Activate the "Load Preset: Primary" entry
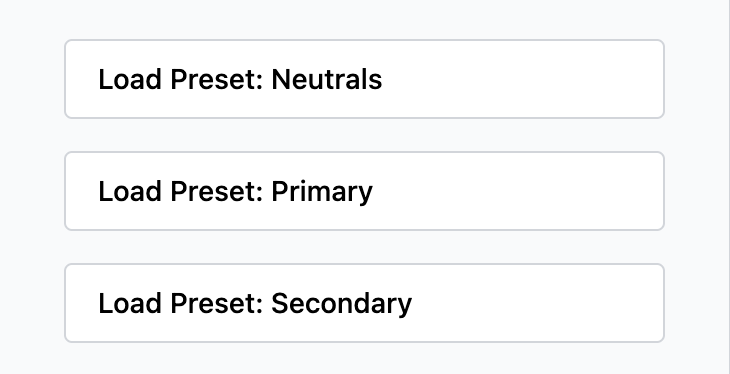The image size is (730, 374). [x=364, y=191]
